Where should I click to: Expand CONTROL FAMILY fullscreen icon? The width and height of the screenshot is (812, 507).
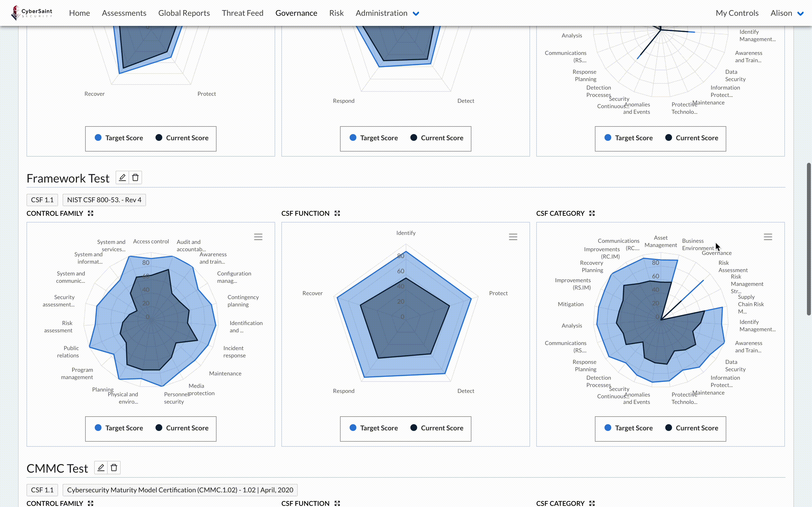pyautogui.click(x=91, y=213)
